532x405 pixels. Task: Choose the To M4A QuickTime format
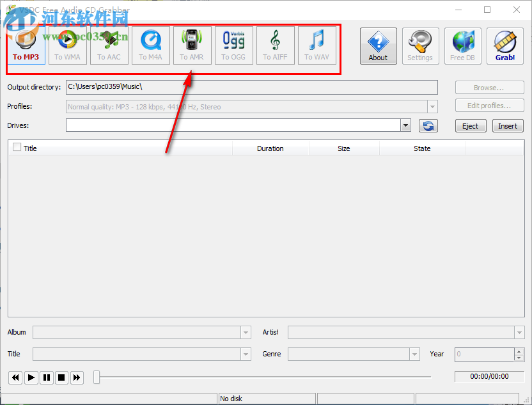tap(150, 45)
